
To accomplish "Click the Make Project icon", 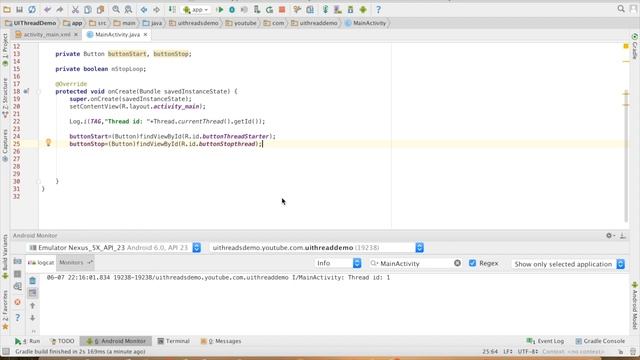I will click(x=172, y=9).
